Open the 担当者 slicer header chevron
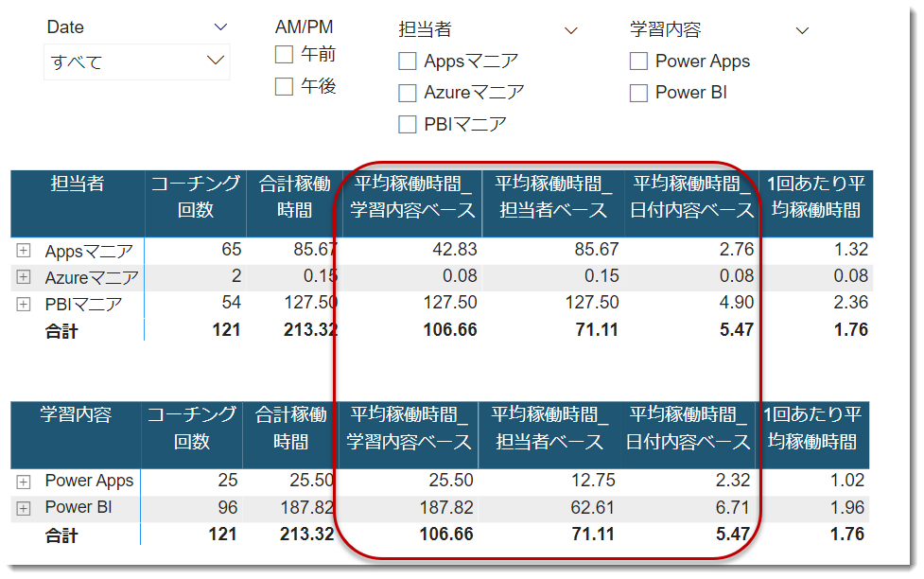The image size is (924, 579). pyautogui.click(x=571, y=30)
